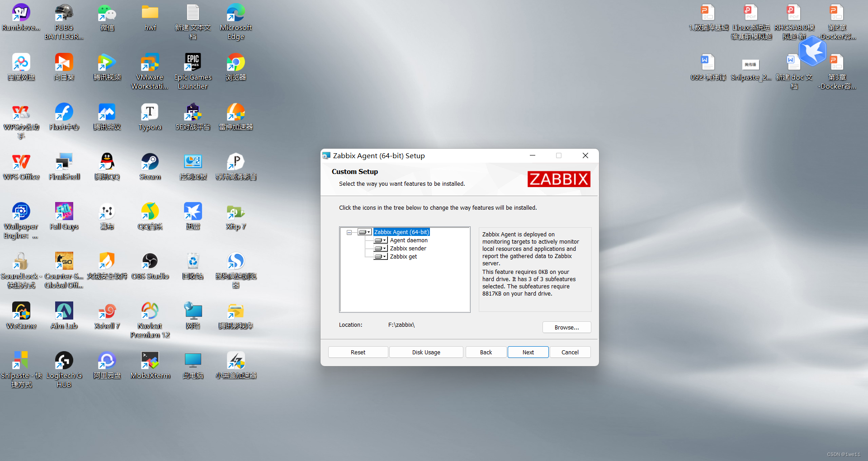Open the Agent daemon feature install dropdown

pos(381,240)
